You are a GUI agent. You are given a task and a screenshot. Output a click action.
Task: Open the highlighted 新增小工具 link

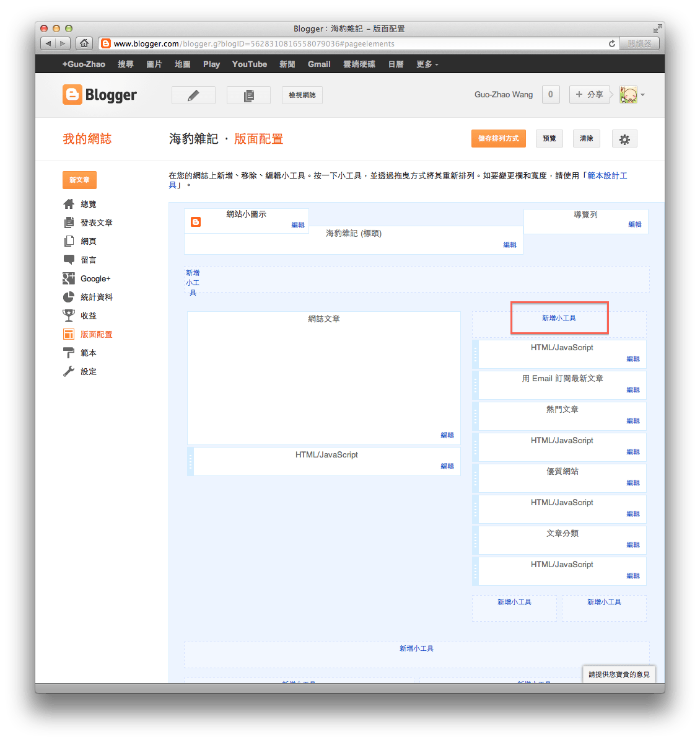(x=559, y=317)
